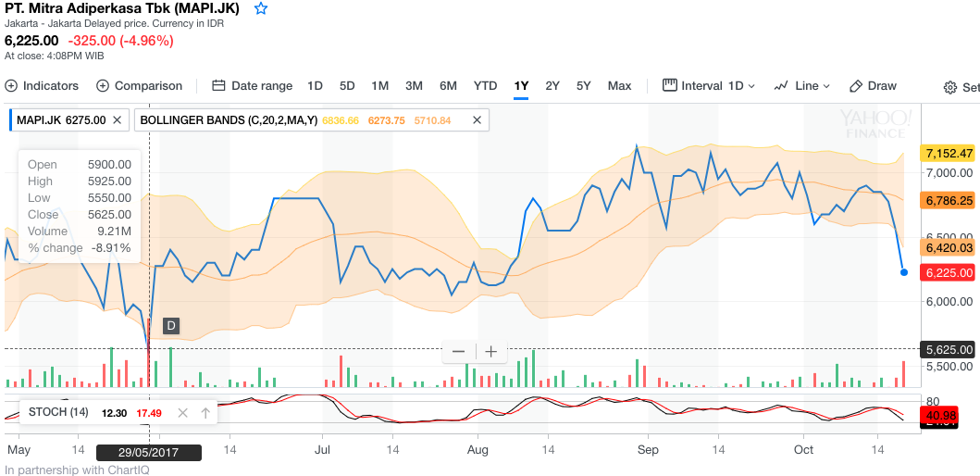
Task: Click the crosshair price 5,625.00 tag
Action: (x=949, y=349)
